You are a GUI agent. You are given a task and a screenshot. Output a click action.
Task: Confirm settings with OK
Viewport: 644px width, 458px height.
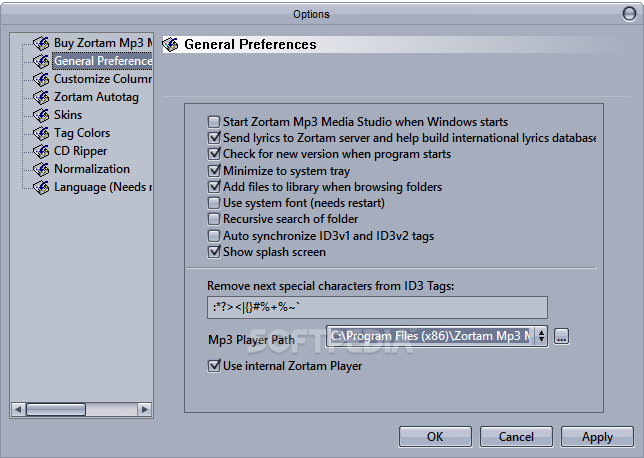435,436
